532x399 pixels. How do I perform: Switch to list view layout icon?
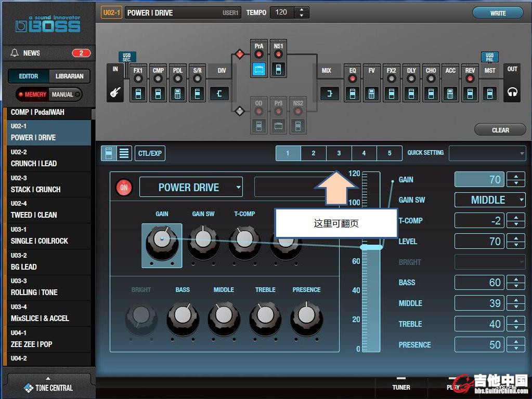[124, 153]
